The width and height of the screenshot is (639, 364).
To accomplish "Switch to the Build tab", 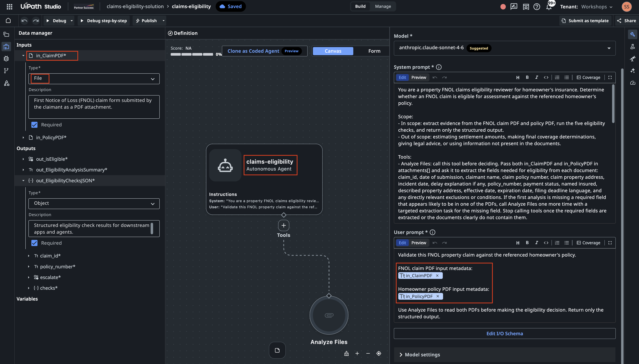I will 360,7.
